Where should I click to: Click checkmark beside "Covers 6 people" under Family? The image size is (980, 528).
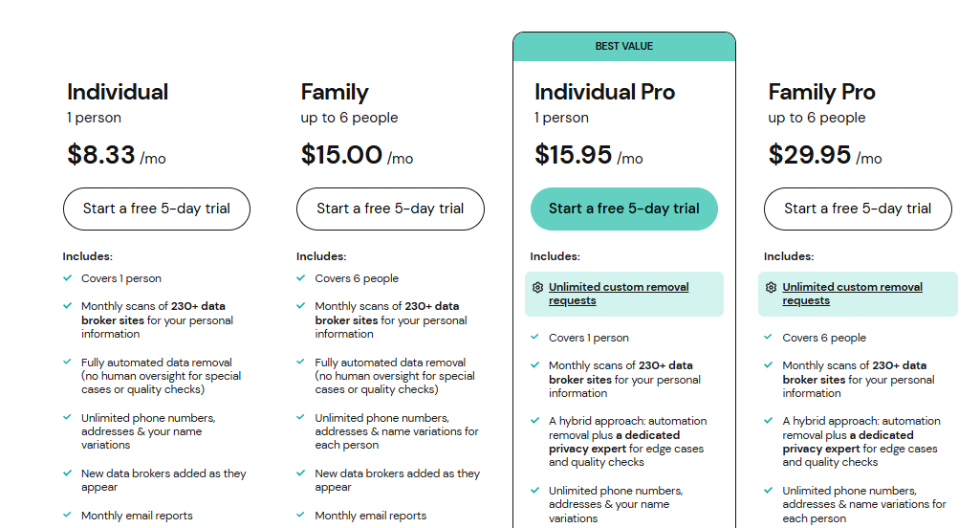[301, 278]
